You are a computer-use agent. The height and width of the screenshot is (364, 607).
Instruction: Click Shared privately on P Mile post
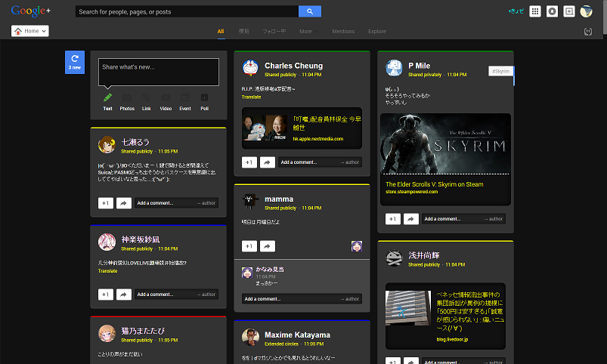pyautogui.click(x=425, y=75)
